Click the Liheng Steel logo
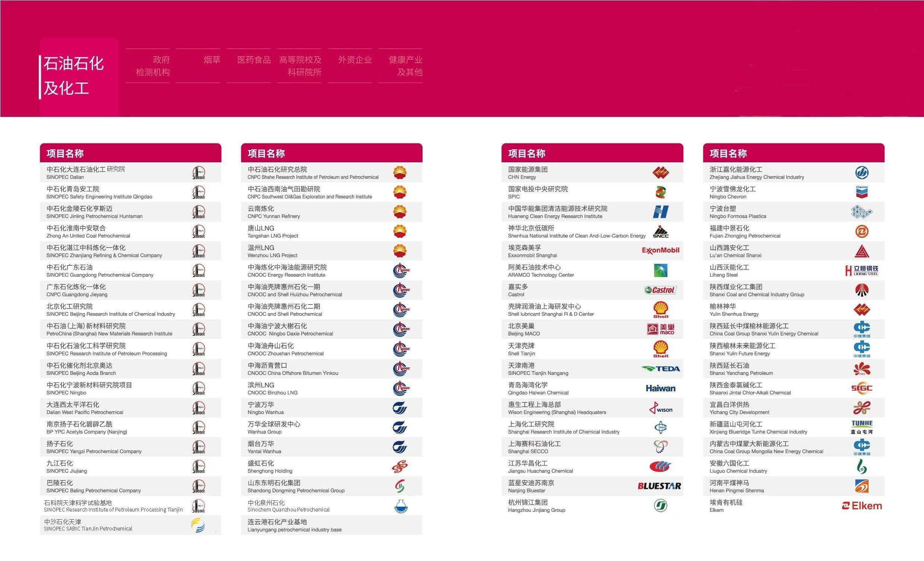The height and width of the screenshot is (561, 924). point(862,270)
